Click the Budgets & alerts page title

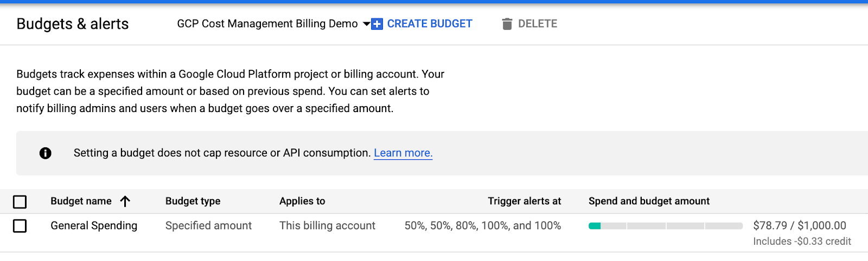click(x=73, y=24)
